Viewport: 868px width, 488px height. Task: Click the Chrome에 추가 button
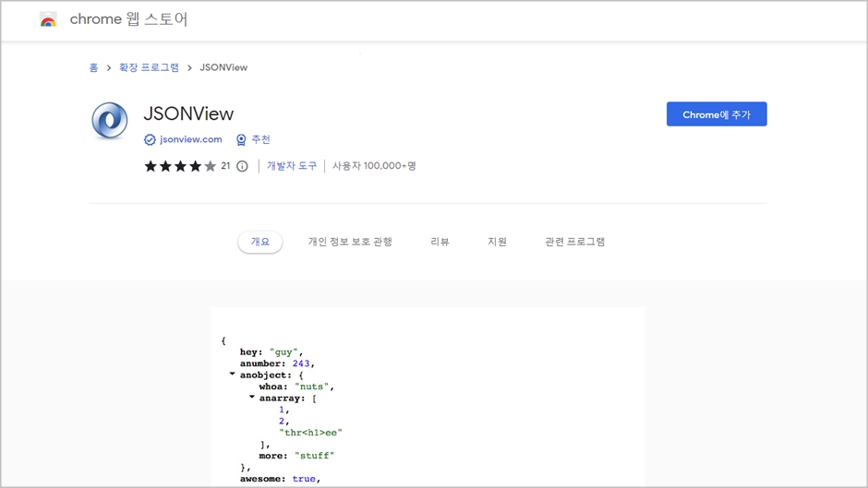point(717,114)
